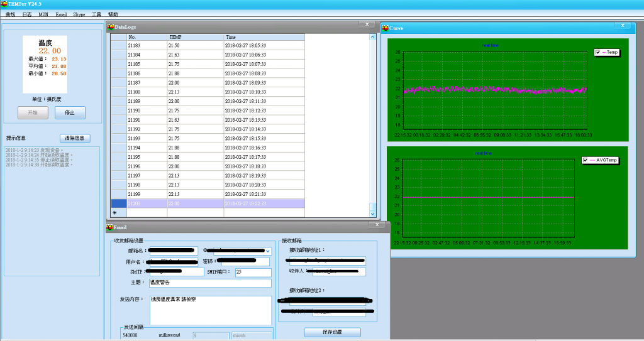Screen dimensions: 644x341
Task: Click the 发送内容 message text area
Action: (x=211, y=310)
